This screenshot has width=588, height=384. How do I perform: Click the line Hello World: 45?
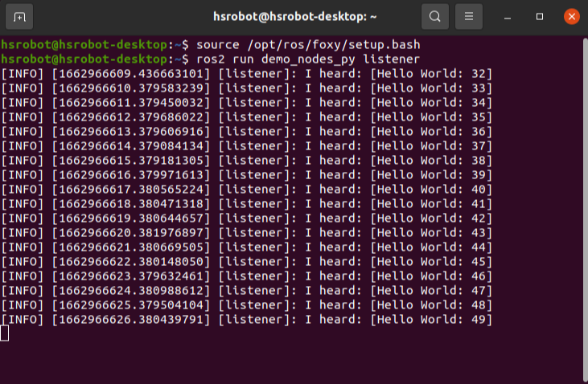tap(246, 262)
